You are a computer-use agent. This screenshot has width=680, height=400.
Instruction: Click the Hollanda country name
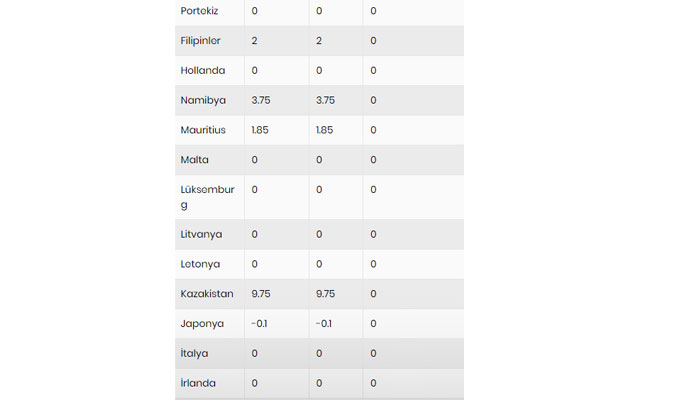pos(203,71)
